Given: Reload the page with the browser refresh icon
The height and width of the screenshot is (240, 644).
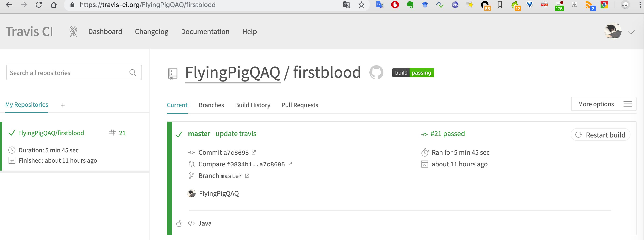Looking at the screenshot, I should [39, 5].
